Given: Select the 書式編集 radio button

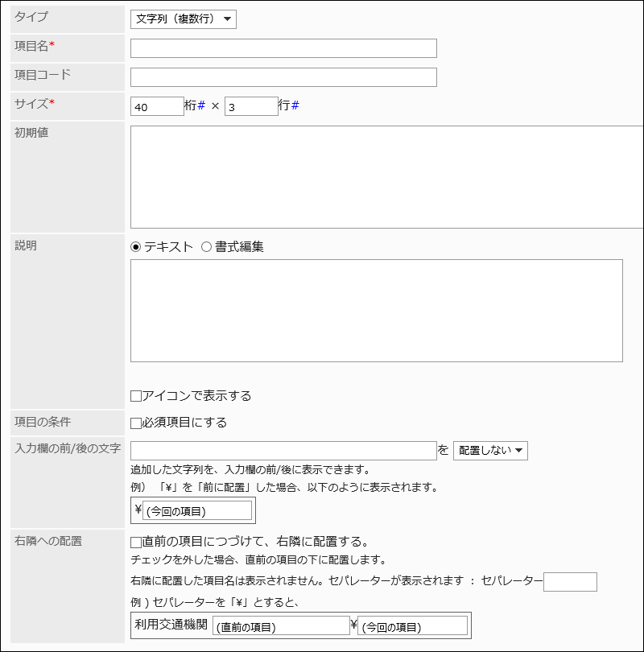Looking at the screenshot, I should pyautogui.click(x=206, y=247).
